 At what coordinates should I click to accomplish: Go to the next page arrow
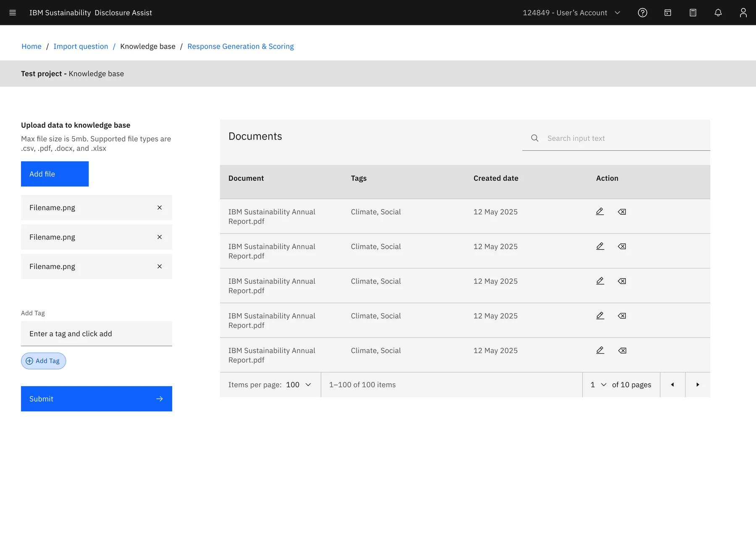698,385
